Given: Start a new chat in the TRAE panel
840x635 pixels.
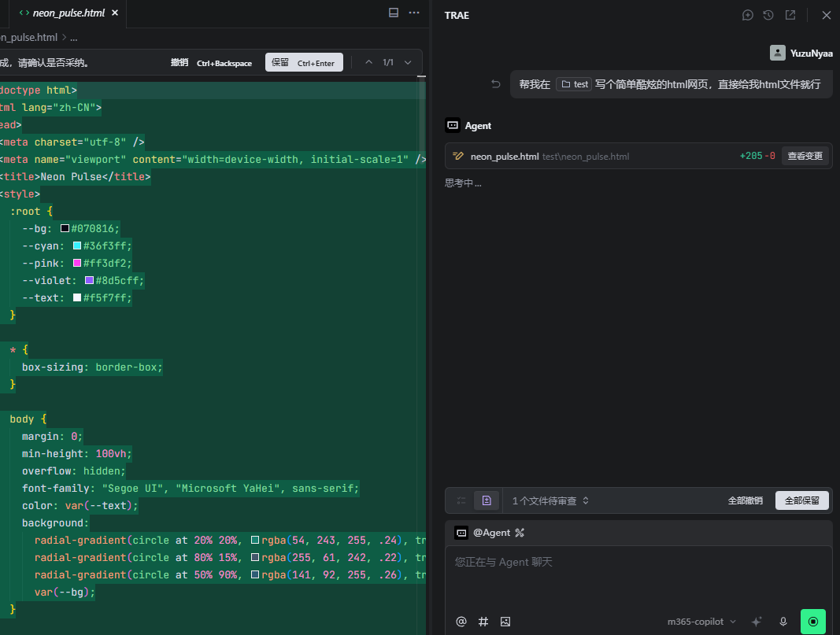Looking at the screenshot, I should coord(747,15).
